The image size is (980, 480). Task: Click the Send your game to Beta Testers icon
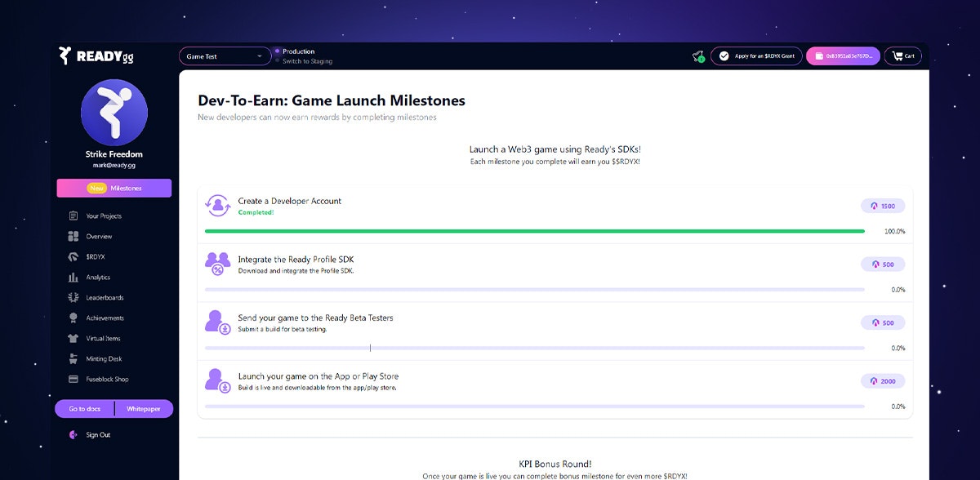tap(218, 322)
